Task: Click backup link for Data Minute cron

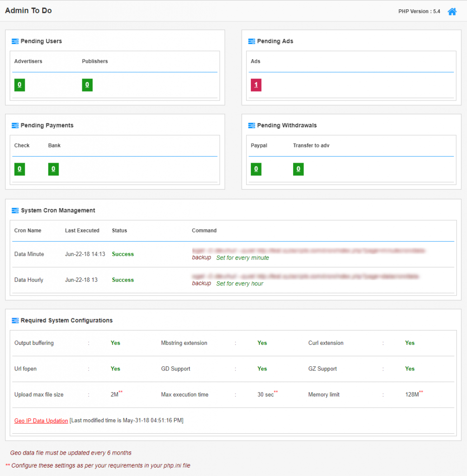Action: pyautogui.click(x=201, y=257)
